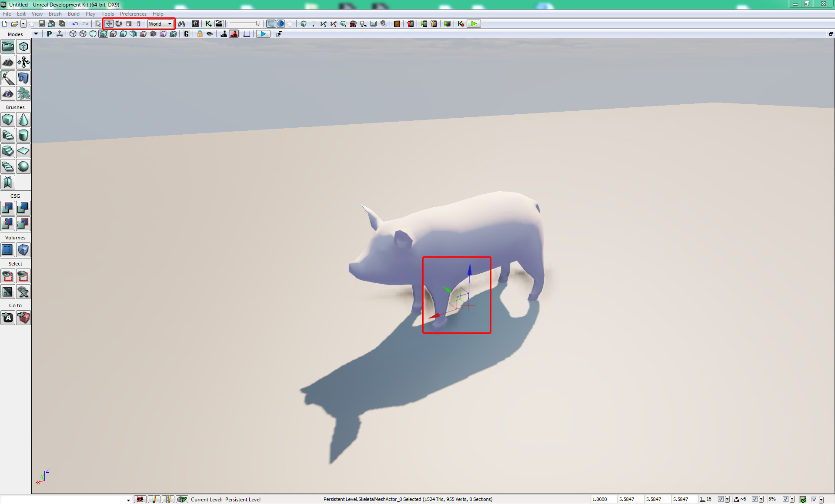Toggle the autosave enabled checkbox
The height and width of the screenshot is (504, 835).
(x=814, y=499)
